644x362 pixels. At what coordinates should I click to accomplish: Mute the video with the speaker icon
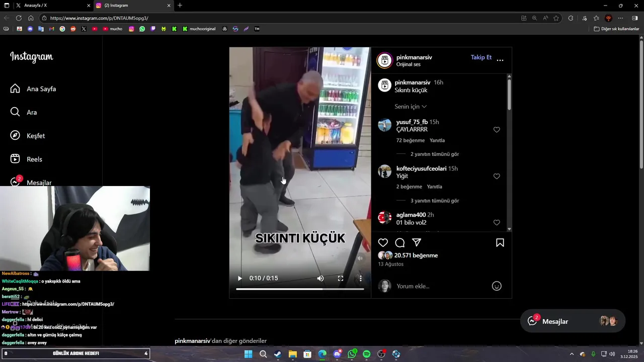[x=320, y=278]
